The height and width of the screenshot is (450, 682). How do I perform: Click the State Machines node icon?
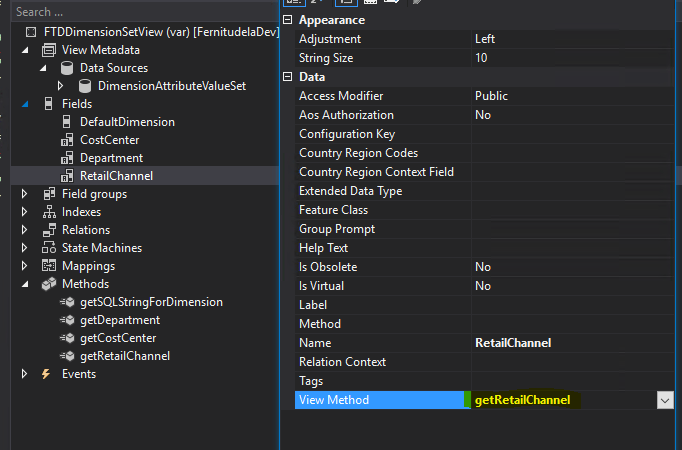click(48, 248)
